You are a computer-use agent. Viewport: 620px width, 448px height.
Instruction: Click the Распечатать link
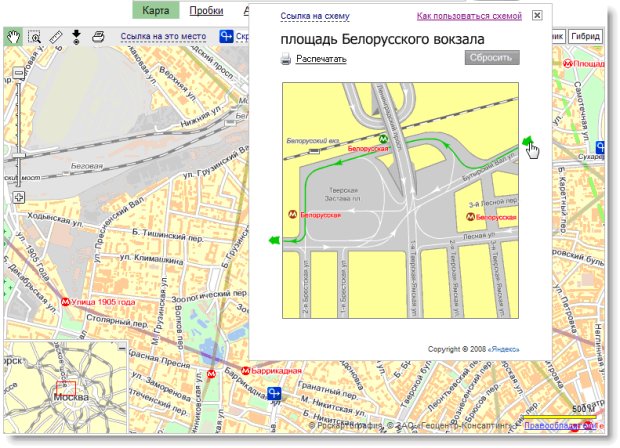pos(321,59)
